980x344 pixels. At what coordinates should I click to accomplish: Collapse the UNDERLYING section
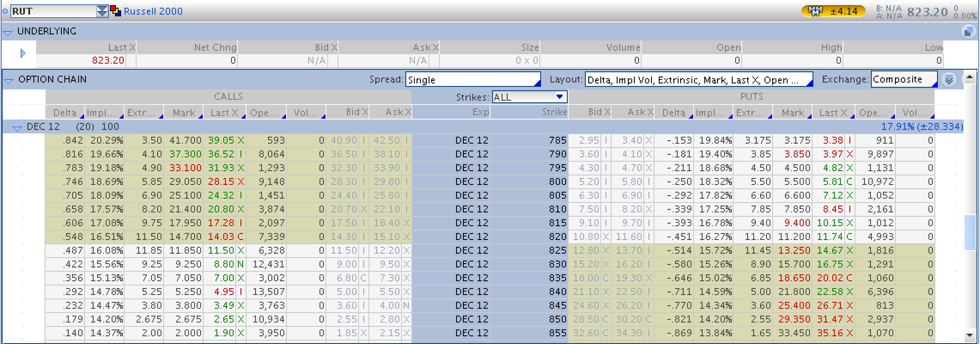pyautogui.click(x=8, y=32)
